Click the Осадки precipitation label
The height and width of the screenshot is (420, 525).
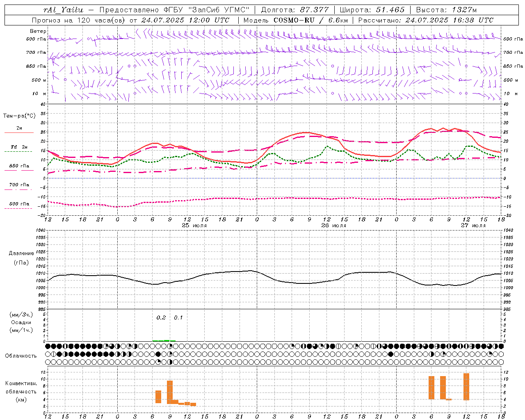[21, 322]
